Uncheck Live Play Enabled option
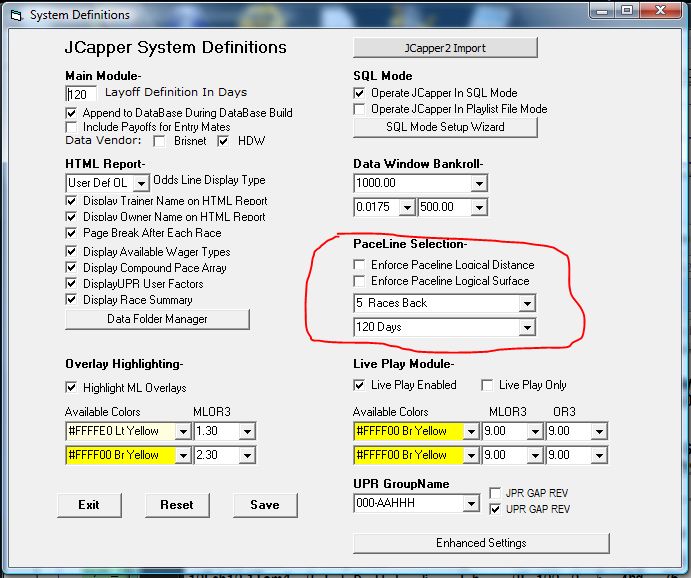The width and height of the screenshot is (691, 578). 360,385
